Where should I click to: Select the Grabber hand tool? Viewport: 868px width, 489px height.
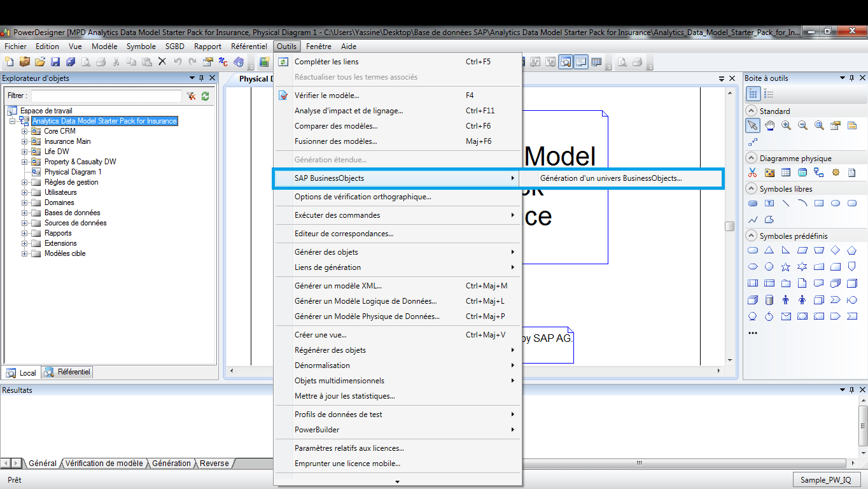[x=769, y=126]
